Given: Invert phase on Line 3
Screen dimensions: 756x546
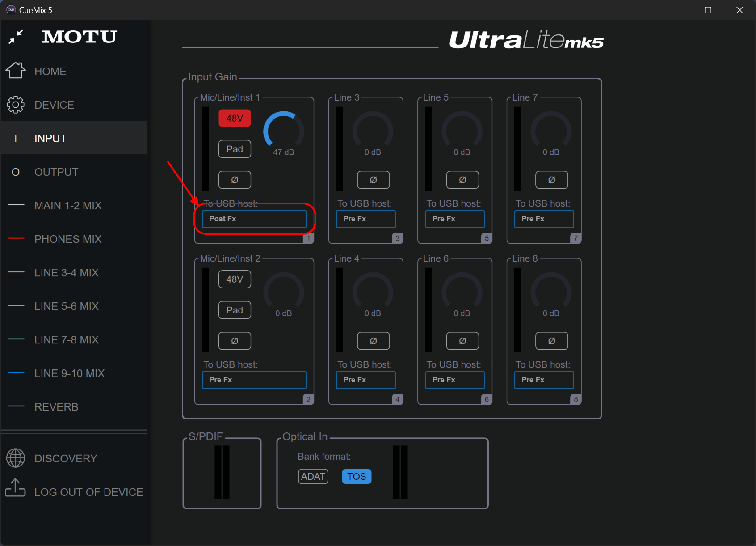Looking at the screenshot, I should coord(374,180).
